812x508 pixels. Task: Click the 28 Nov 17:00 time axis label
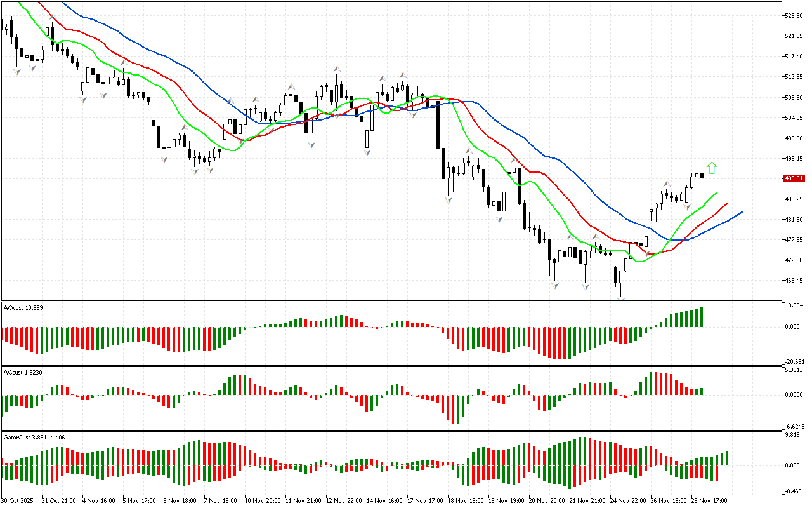707,500
